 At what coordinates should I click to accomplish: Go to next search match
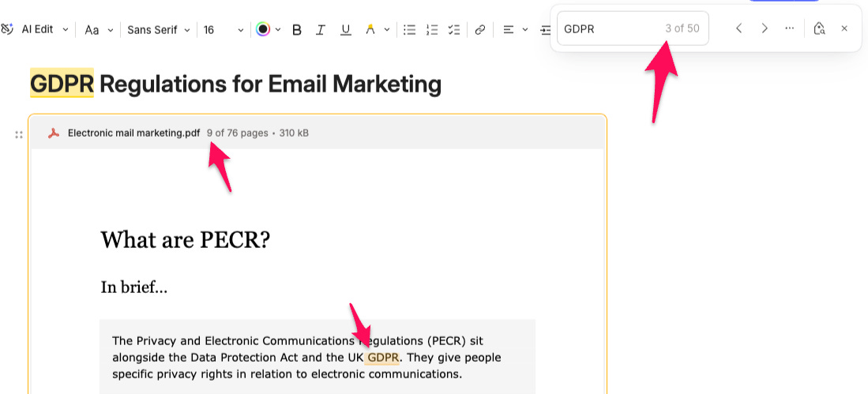coord(765,28)
